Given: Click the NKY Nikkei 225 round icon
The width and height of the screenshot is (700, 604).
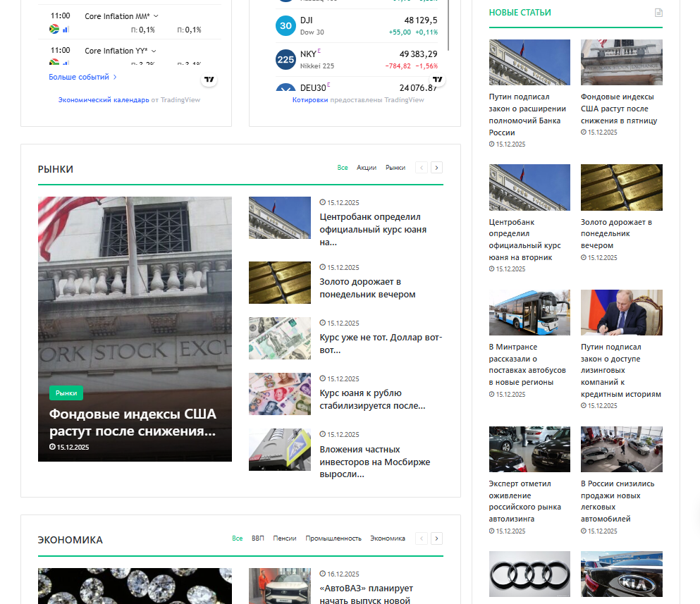Looking at the screenshot, I should pyautogui.click(x=285, y=59).
